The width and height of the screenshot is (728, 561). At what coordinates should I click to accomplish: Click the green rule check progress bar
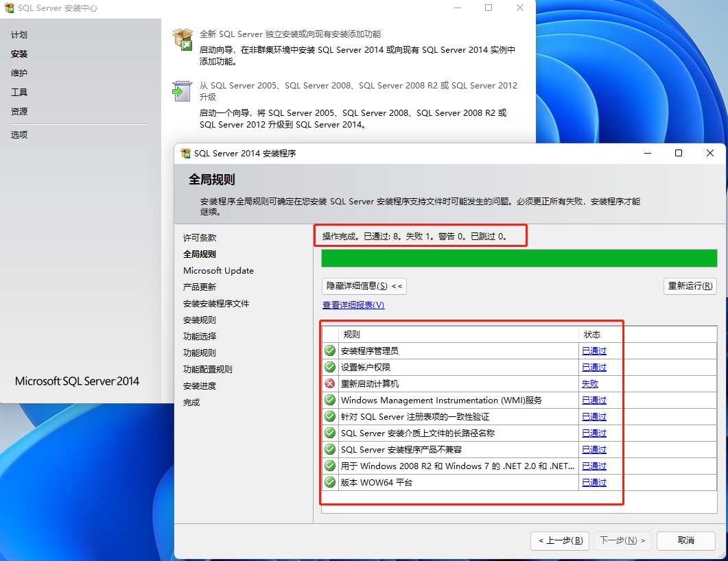click(519, 259)
